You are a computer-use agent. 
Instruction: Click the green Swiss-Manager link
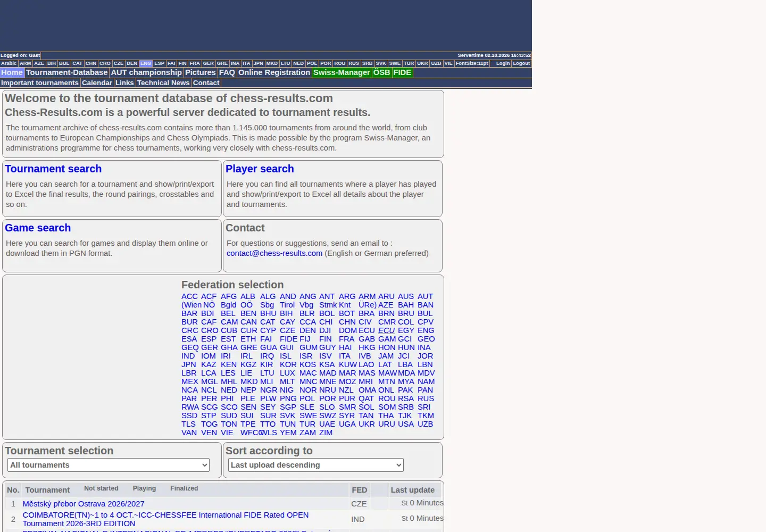click(x=342, y=72)
